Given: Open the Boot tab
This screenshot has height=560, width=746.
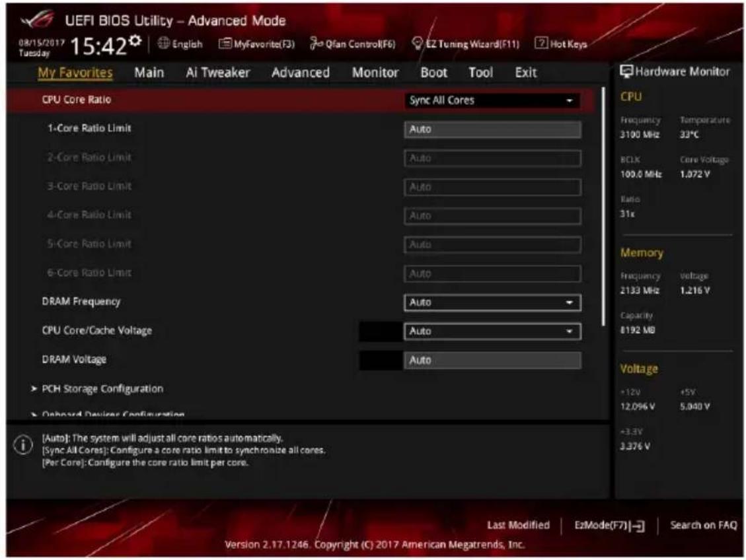Looking at the screenshot, I should tap(433, 73).
